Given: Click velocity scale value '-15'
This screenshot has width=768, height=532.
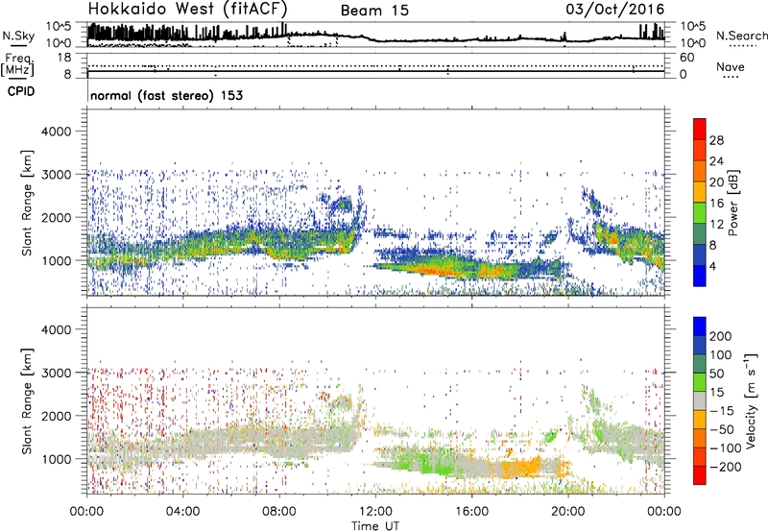Looking at the screenshot, I should point(721,410).
